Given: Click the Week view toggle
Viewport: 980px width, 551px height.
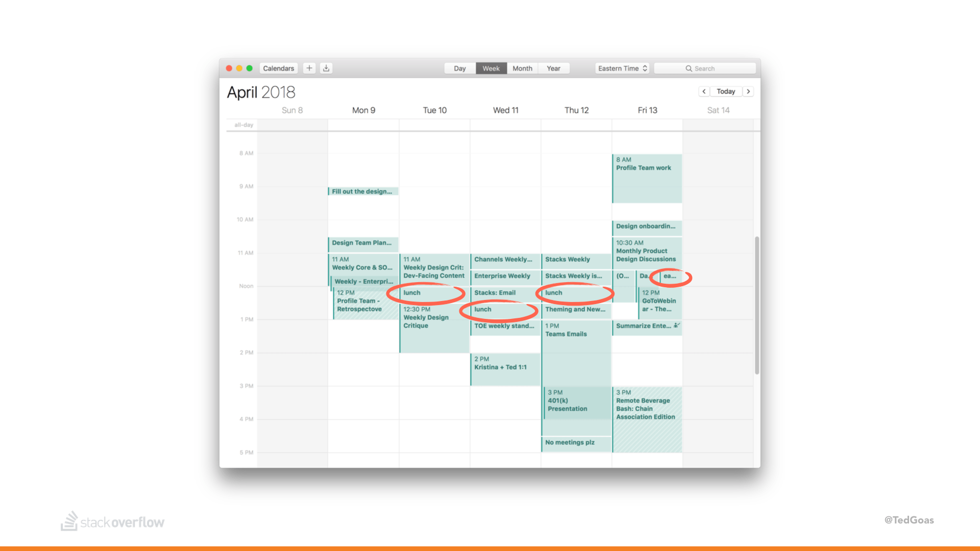Looking at the screenshot, I should point(491,68).
